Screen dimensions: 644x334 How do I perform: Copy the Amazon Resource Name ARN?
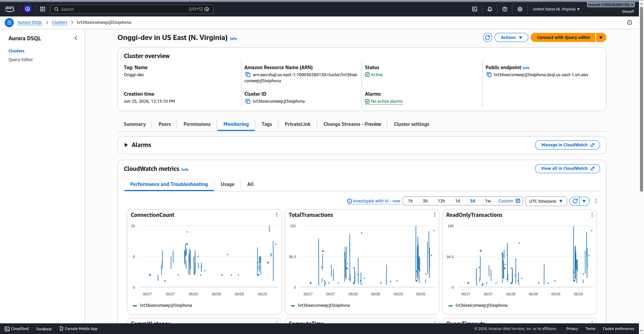point(248,75)
